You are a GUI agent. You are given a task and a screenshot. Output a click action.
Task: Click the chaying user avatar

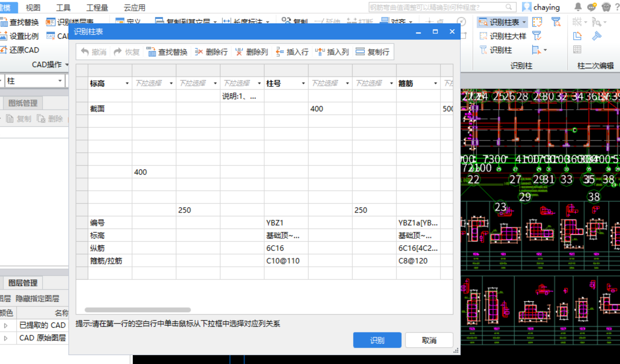[527, 7]
